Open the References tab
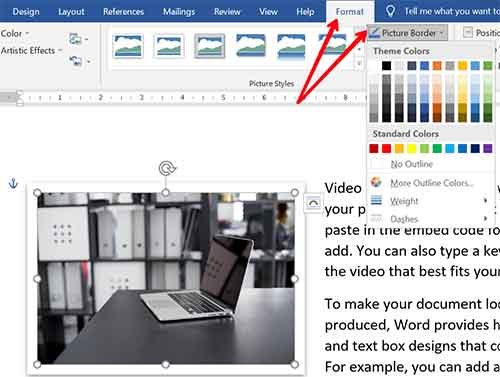This screenshot has width=500, height=377. click(123, 12)
